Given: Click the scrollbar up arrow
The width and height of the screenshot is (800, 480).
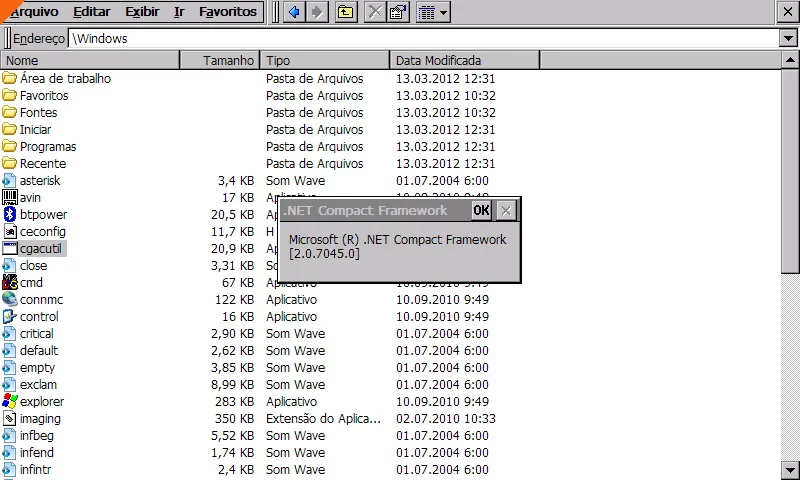Looking at the screenshot, I should (x=790, y=60).
